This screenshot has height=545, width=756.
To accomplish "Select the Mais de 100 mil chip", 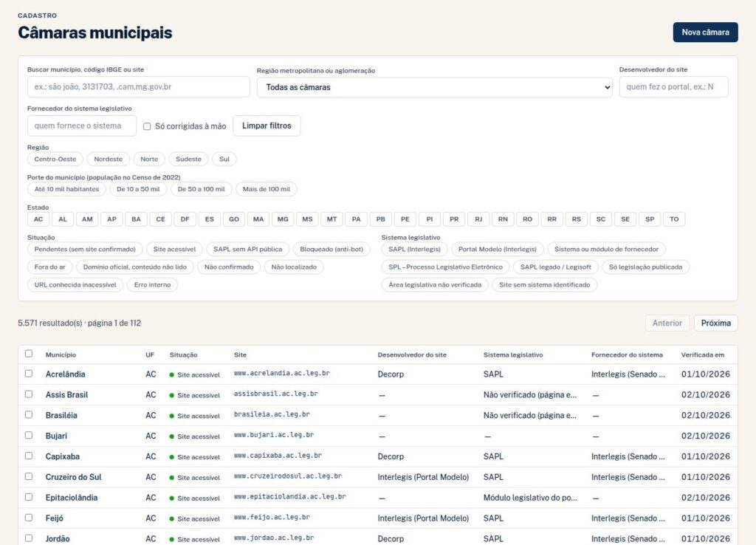I will click(x=266, y=189).
